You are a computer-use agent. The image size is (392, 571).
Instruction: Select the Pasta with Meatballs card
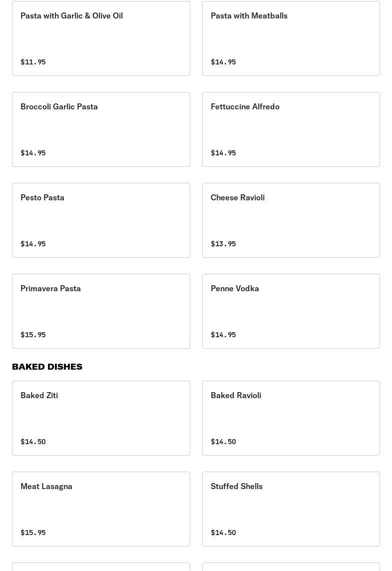tap(291, 38)
